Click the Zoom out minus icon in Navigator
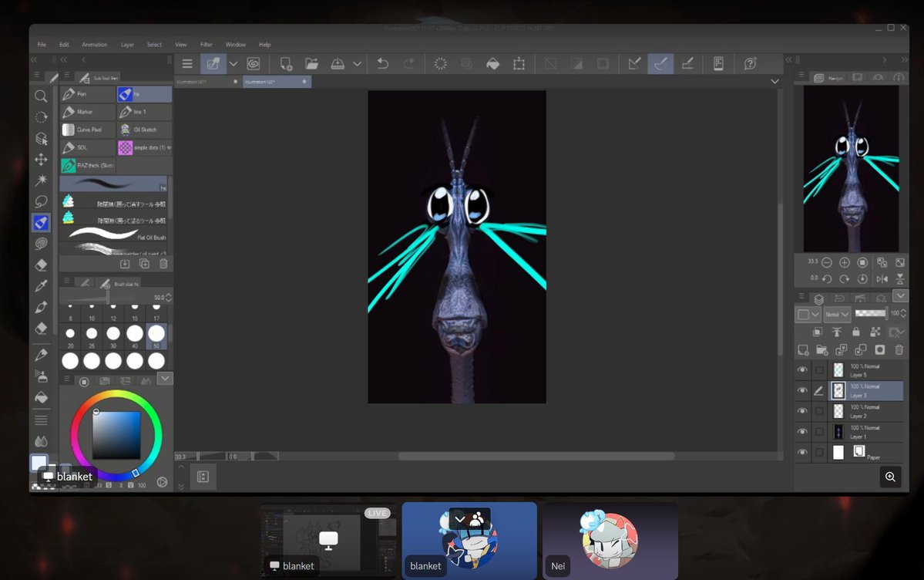Screen dimensions: 924x580 point(827,262)
